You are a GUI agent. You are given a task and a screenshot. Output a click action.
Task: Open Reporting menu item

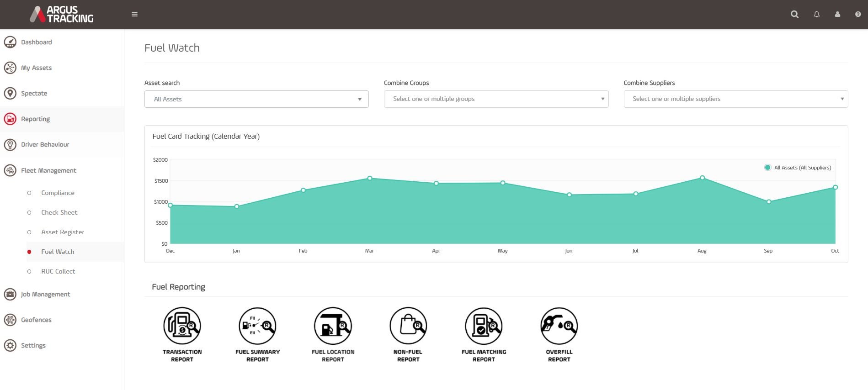(36, 119)
